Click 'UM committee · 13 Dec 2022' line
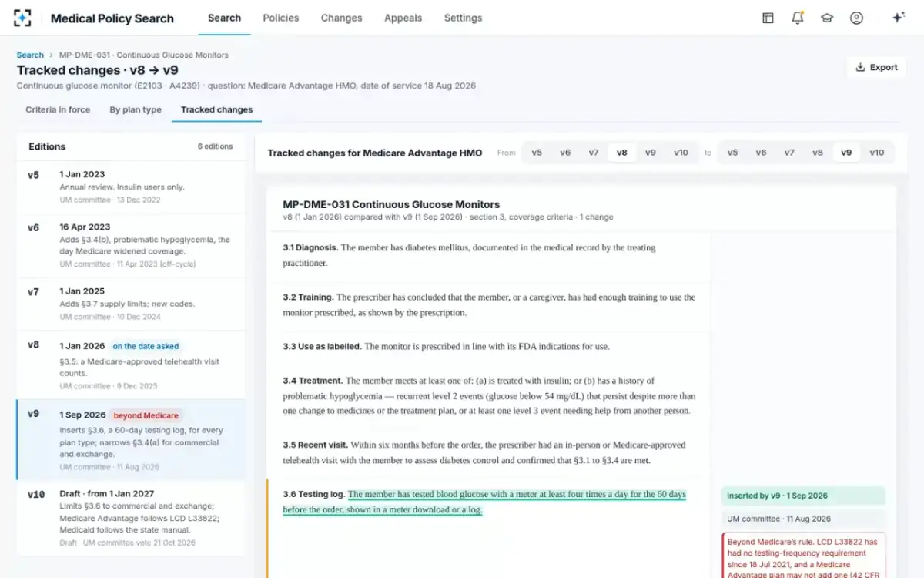The height and width of the screenshot is (578, 924). 110,200
